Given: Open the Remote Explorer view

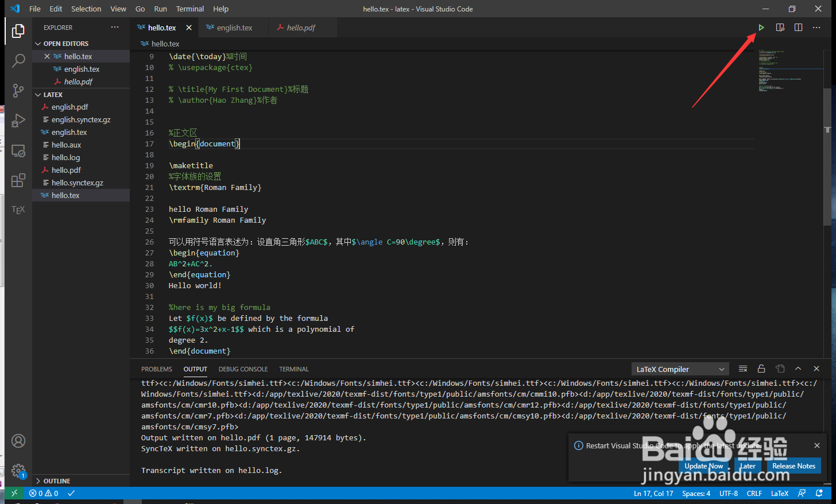Looking at the screenshot, I should pyautogui.click(x=18, y=150).
